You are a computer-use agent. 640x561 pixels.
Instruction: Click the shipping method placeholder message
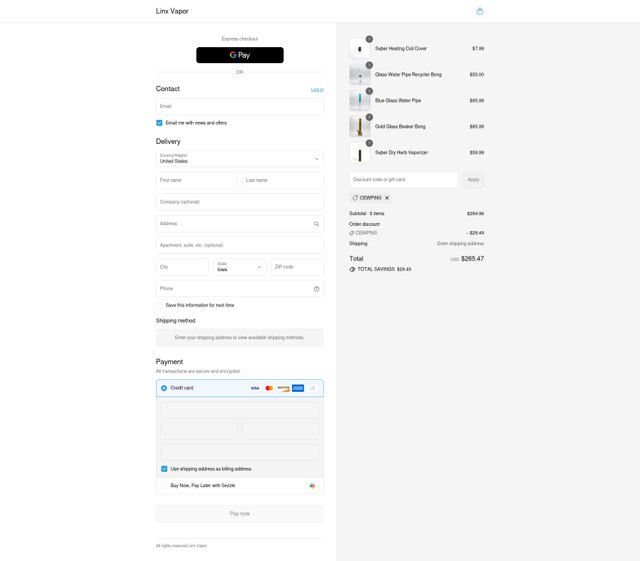coord(240,338)
